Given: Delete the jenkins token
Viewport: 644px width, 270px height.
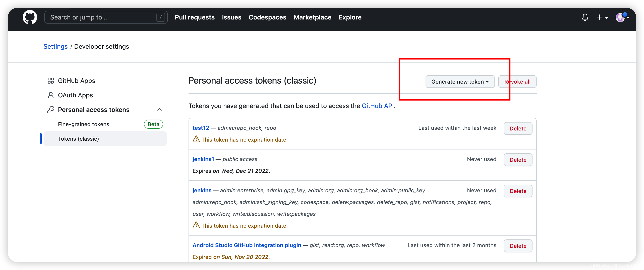Looking at the screenshot, I should 518,191.
